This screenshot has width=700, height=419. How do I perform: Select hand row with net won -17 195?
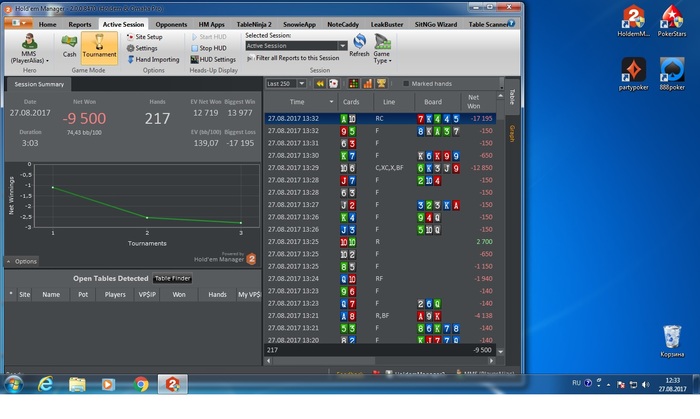click(x=380, y=119)
